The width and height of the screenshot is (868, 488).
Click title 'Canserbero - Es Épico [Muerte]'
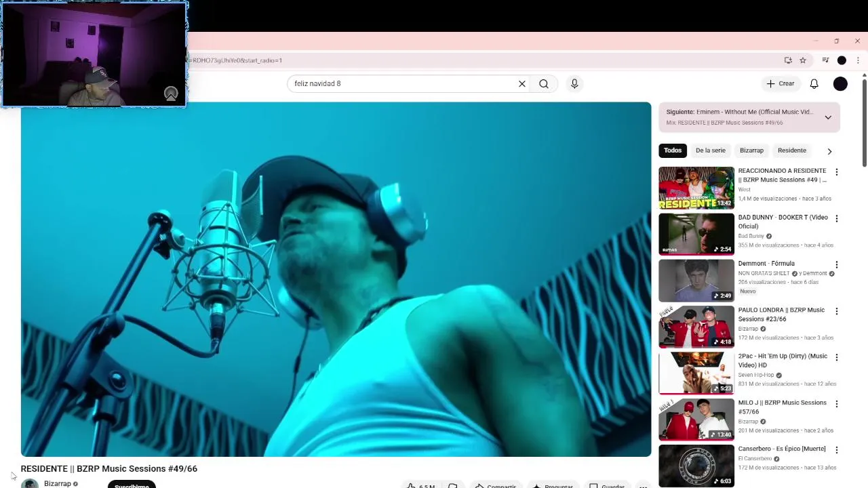[782, 449]
